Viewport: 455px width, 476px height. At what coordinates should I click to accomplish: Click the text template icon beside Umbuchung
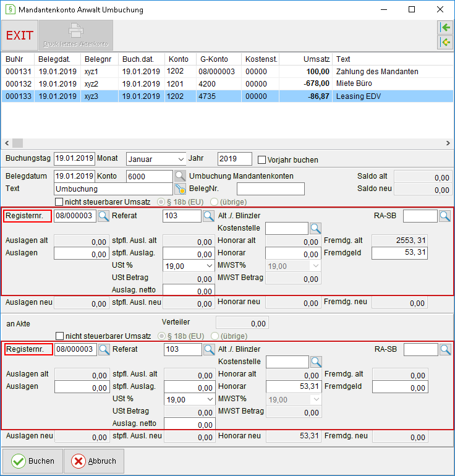pyautogui.click(x=180, y=189)
